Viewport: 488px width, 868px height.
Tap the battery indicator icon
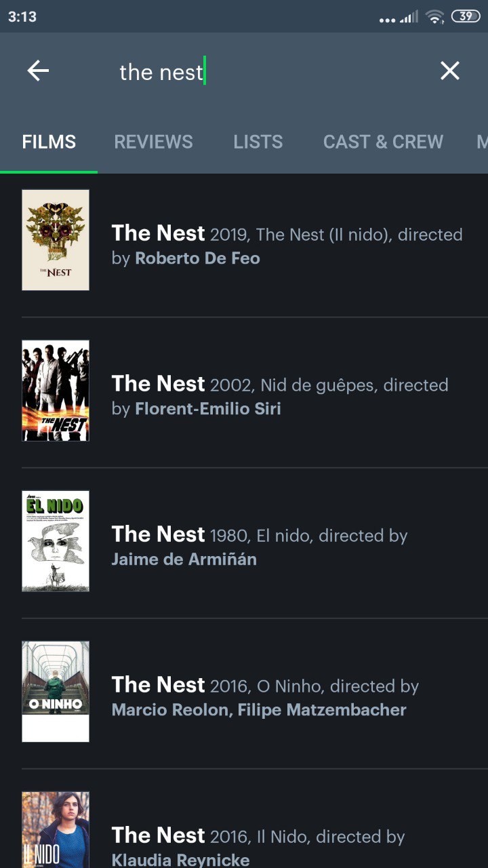coord(465,17)
